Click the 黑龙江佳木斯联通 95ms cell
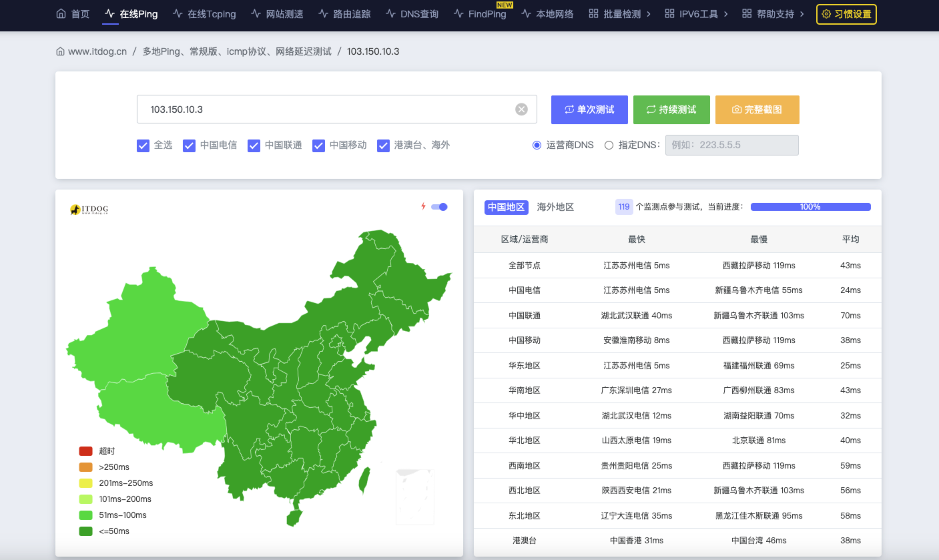The image size is (939, 560). tap(759, 516)
